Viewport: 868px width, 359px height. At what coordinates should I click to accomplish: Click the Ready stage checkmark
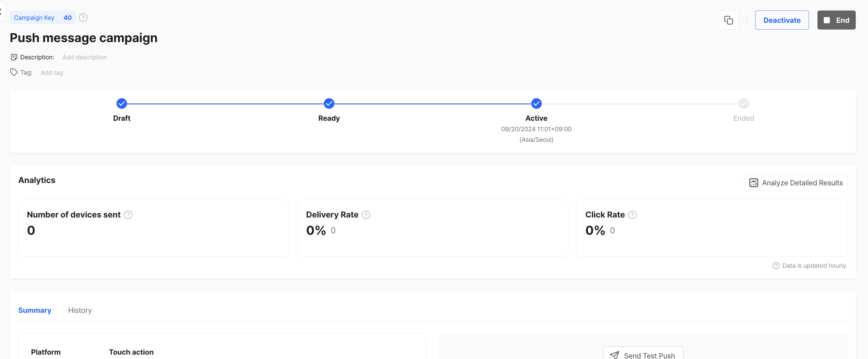329,103
